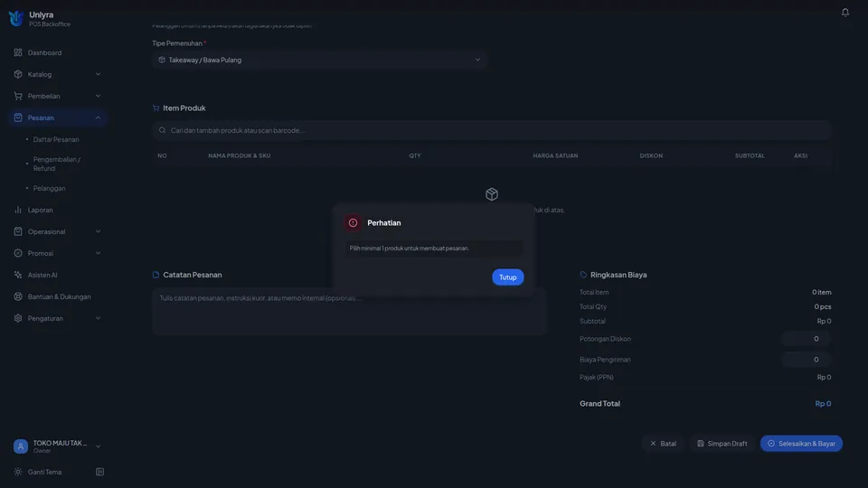Open Pengembalian / Refund submenu item

[56, 164]
